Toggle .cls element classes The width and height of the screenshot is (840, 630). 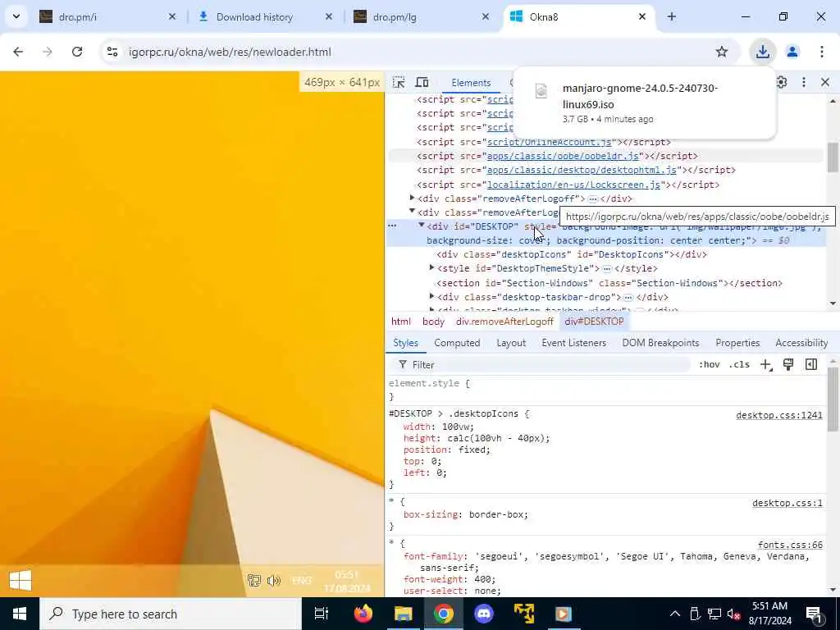point(739,365)
